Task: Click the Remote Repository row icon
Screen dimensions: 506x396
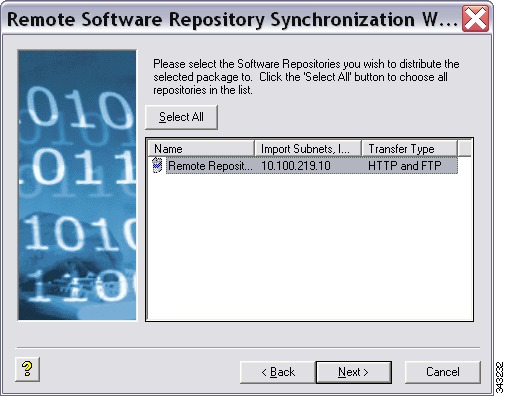Action: 157,165
